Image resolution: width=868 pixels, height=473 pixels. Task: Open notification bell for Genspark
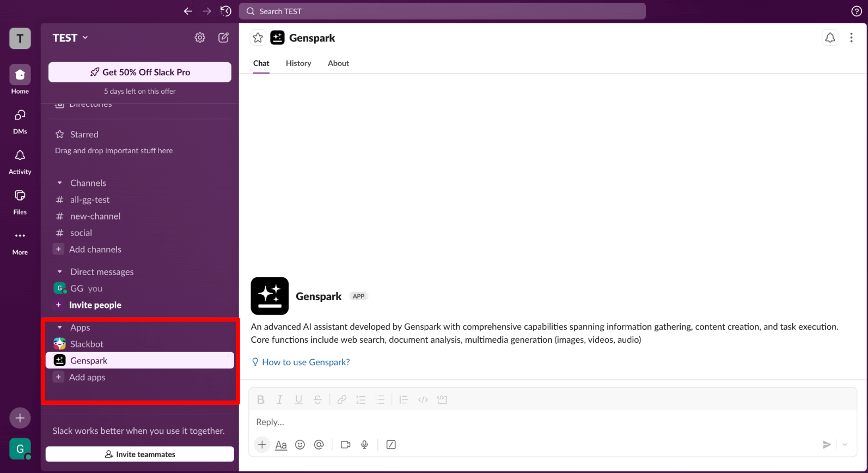tap(829, 38)
